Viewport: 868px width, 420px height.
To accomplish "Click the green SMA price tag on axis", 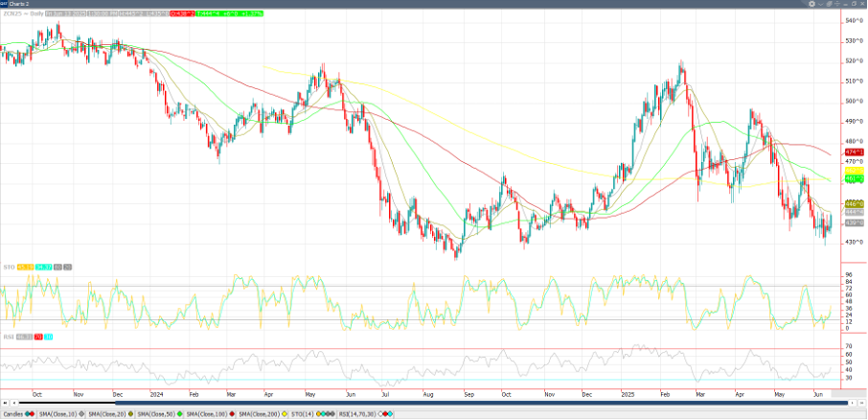I will tap(852, 178).
